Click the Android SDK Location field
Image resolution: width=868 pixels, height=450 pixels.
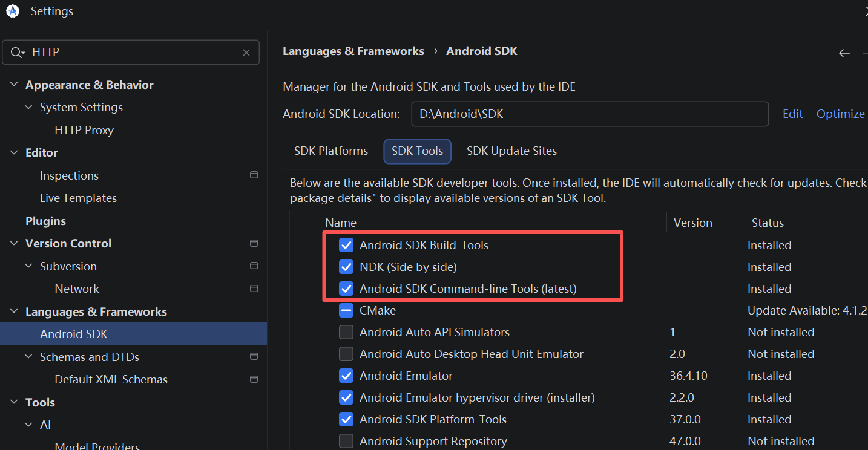click(590, 114)
